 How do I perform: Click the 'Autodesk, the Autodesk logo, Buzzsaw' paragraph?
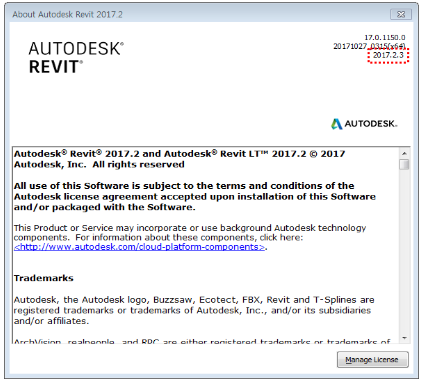pos(194,310)
